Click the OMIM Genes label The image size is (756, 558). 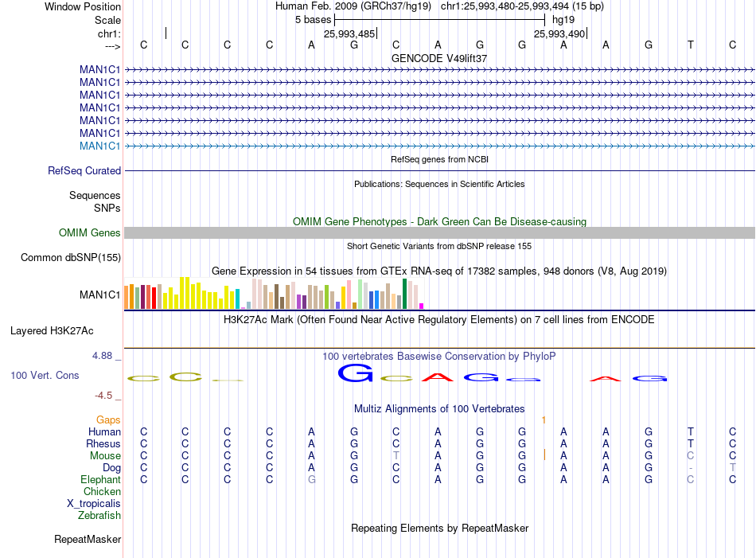(x=90, y=233)
